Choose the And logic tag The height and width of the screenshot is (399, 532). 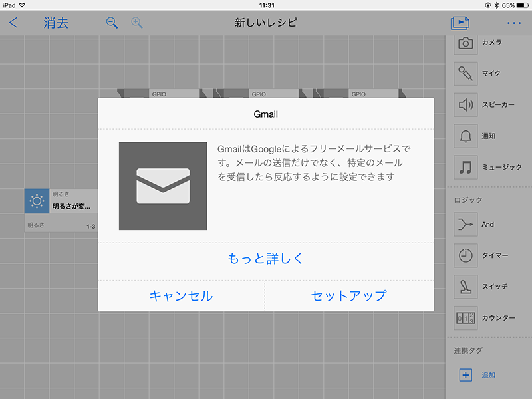465,225
